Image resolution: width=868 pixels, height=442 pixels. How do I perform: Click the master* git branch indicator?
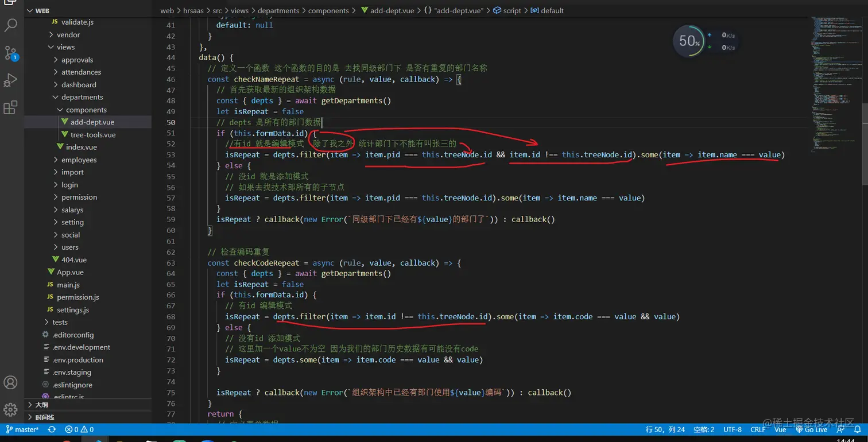coord(22,429)
